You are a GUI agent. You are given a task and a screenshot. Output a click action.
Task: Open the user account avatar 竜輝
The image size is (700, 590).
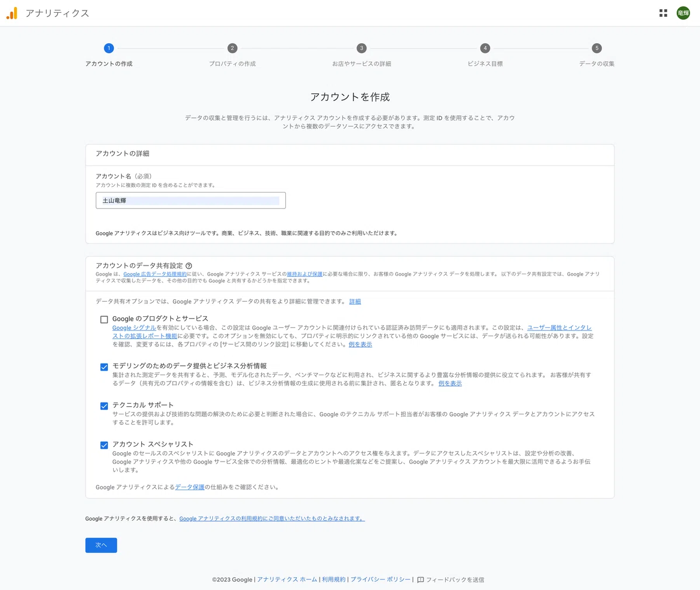(x=683, y=13)
